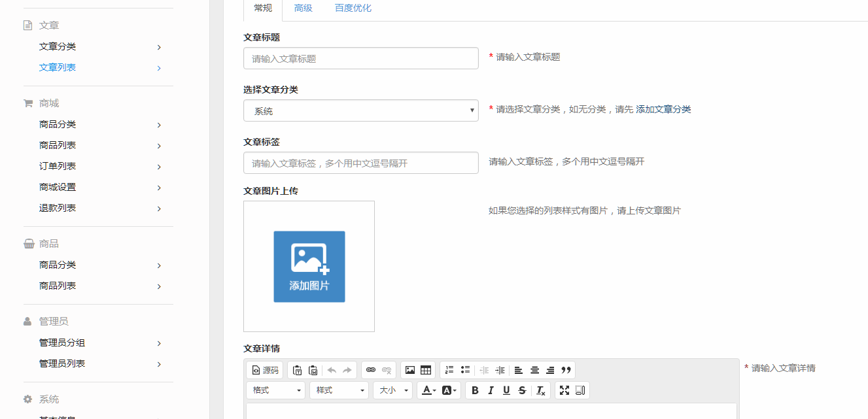Screen dimensions: 868x419
Task: Toggle bold formatting in editor
Action: click(475, 390)
